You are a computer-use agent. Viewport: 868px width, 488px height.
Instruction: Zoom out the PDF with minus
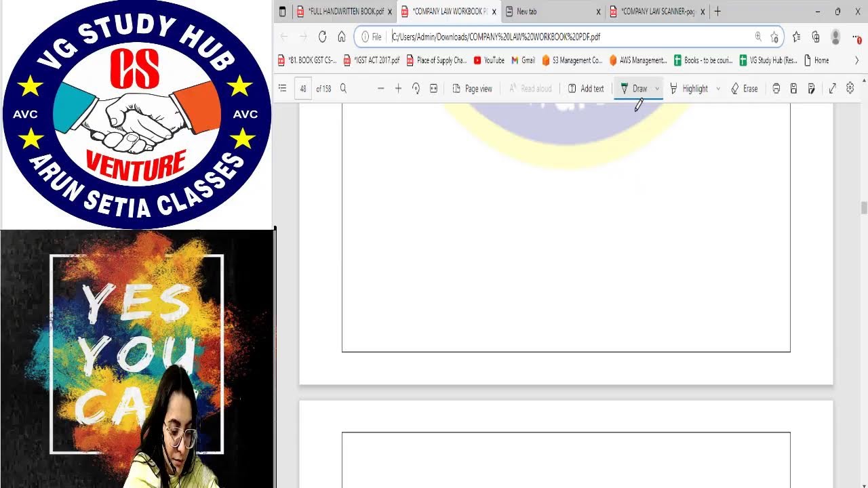tap(380, 89)
